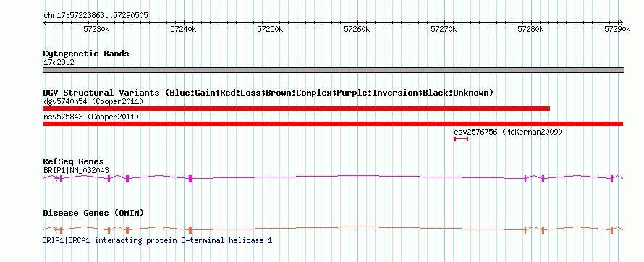Viewport: 644px width, 262px height.
Task: Open variant dgv5740n54 (Cooper2011) label
Action: [x=93, y=101]
